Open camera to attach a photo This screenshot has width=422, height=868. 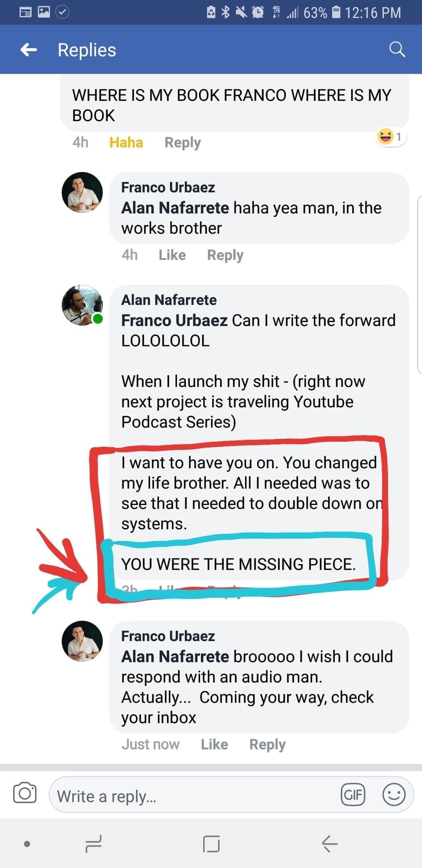pyautogui.click(x=25, y=793)
